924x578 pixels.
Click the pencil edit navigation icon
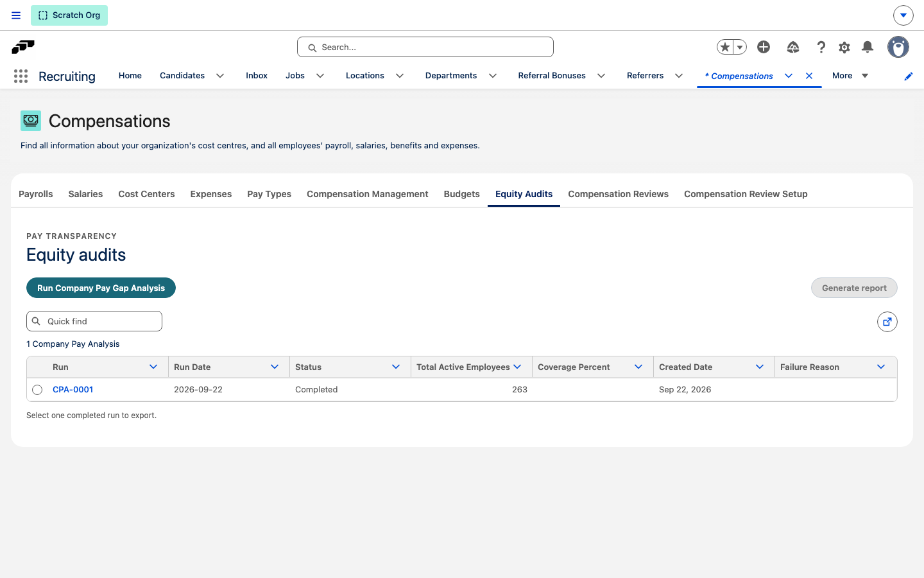click(x=909, y=76)
